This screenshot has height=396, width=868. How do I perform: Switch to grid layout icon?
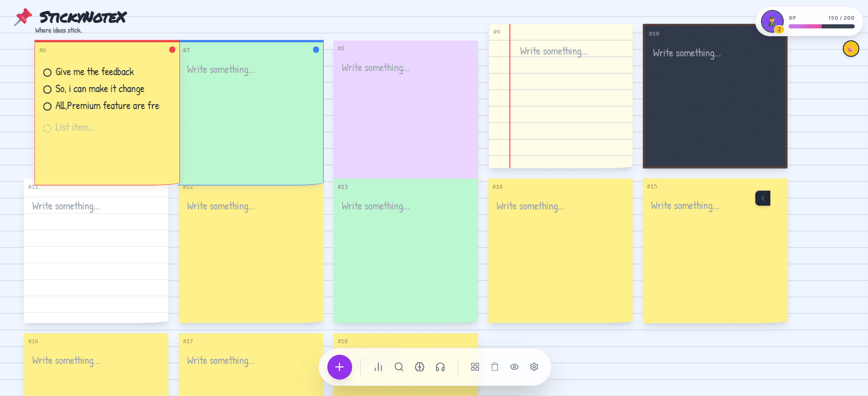(x=475, y=367)
